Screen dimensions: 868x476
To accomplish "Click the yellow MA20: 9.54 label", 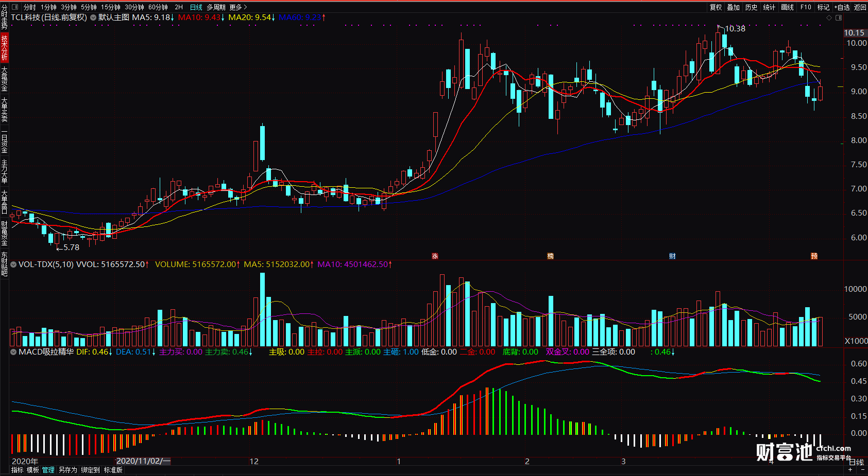I will pyautogui.click(x=251, y=17).
